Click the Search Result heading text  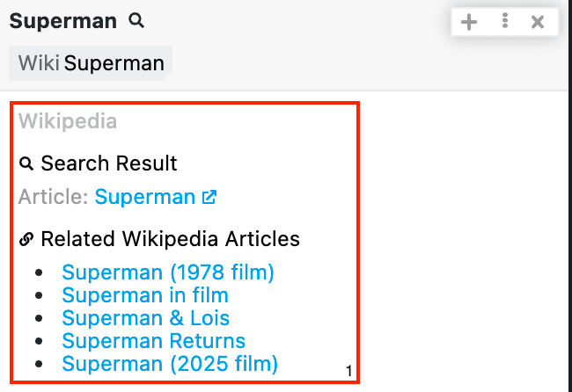pos(109,163)
